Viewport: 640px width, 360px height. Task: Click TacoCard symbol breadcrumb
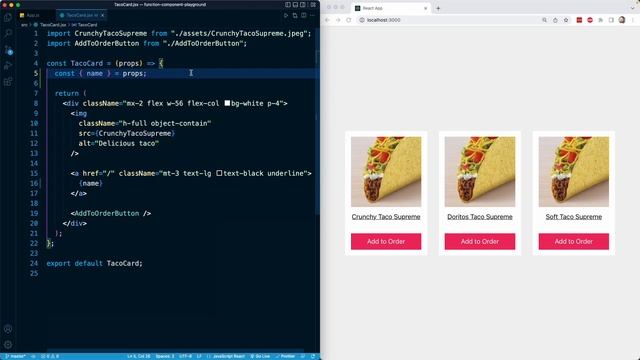(88, 25)
